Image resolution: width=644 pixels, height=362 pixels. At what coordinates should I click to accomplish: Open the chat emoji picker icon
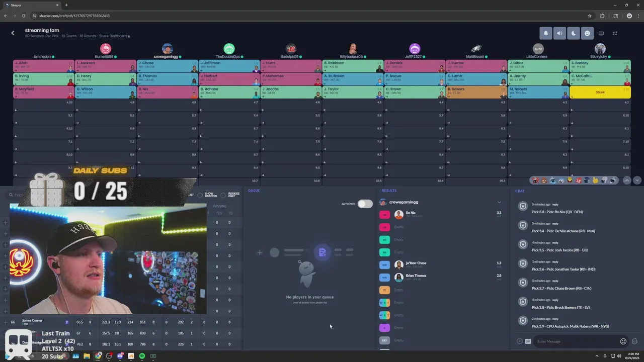point(623,341)
